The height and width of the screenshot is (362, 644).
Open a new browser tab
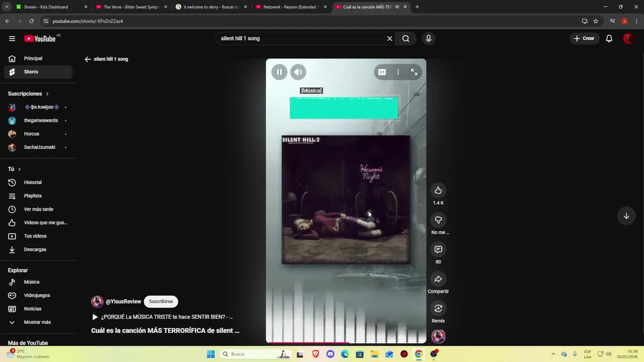tap(417, 7)
